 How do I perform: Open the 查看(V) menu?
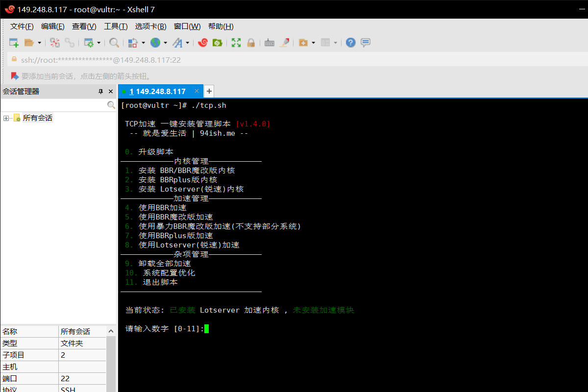pos(84,26)
